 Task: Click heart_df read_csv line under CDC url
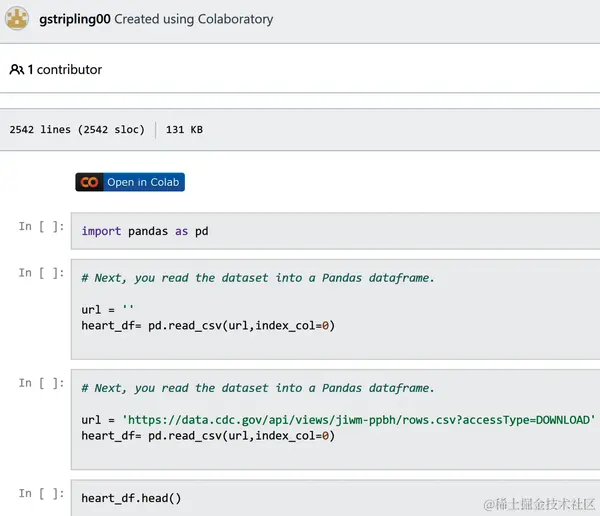[208, 436]
